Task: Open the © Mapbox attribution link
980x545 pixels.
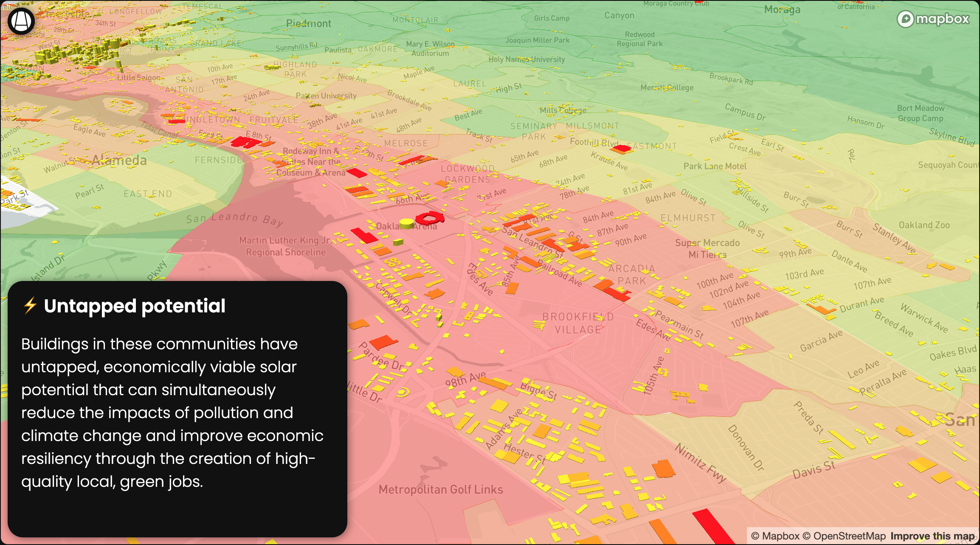Action: point(775,536)
